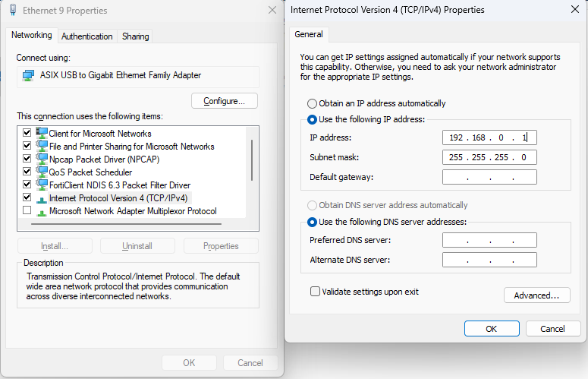The width and height of the screenshot is (588, 379).
Task: Click the Ethernet 9 Properties title icon
Action: point(12,11)
